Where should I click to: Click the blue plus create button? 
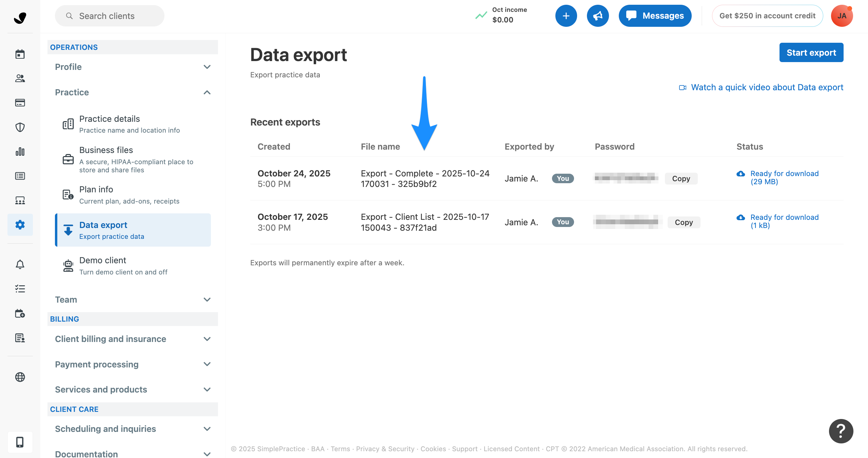pyautogui.click(x=566, y=16)
